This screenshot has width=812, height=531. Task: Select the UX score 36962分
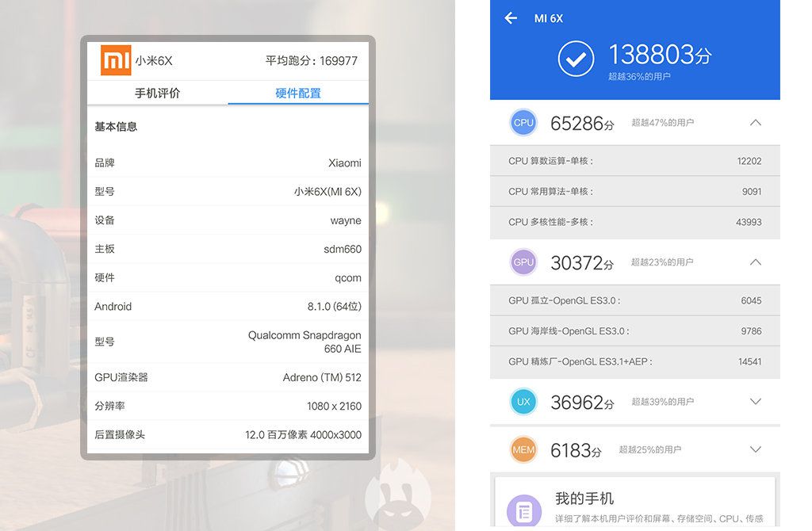coord(582,403)
